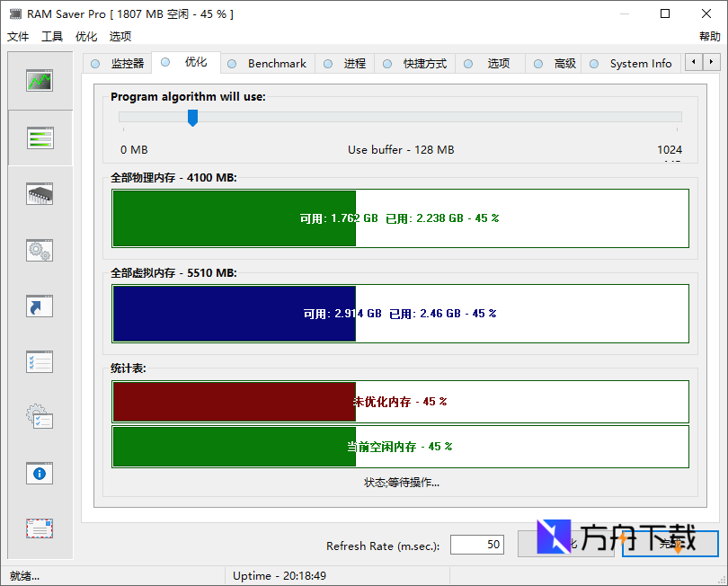
Task: Click the left tab scroll arrow
Action: click(x=694, y=63)
